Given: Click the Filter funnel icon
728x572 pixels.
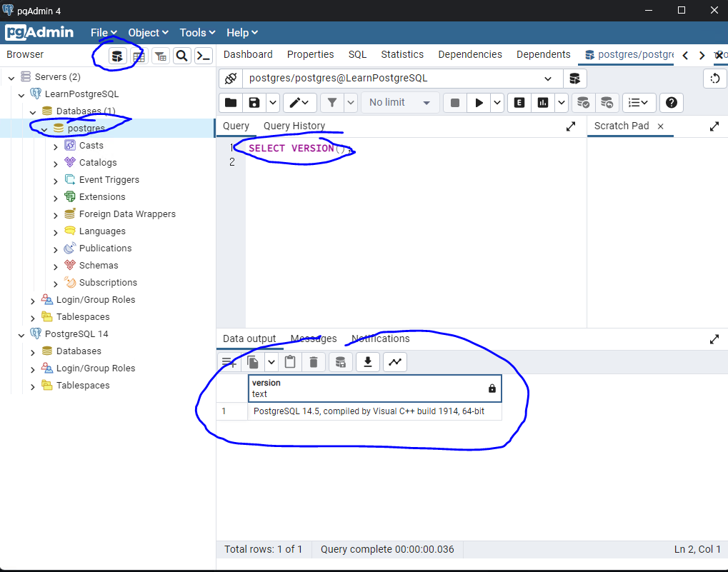Looking at the screenshot, I should point(332,103).
